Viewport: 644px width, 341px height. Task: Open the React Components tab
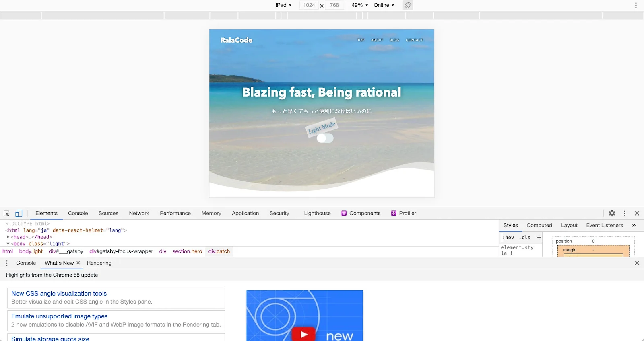361,214
